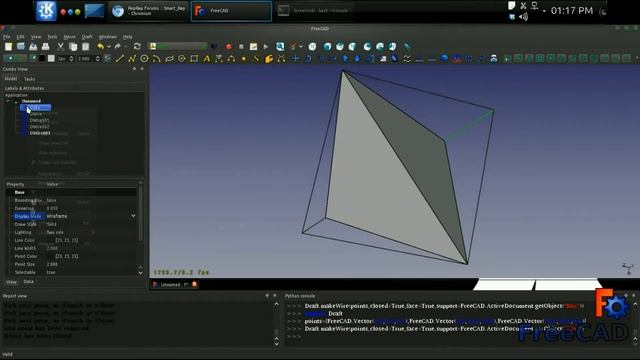Open the File menu
640x360 pixels.
7,37
